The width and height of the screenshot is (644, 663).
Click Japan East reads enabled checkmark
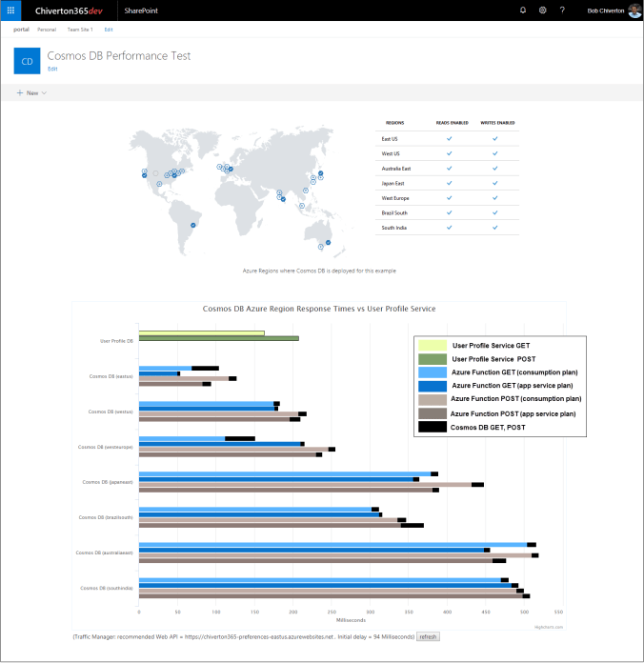point(449,183)
